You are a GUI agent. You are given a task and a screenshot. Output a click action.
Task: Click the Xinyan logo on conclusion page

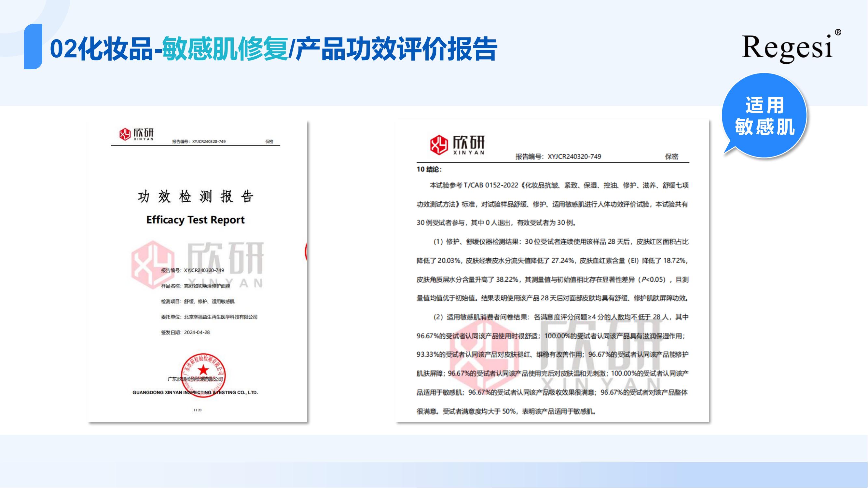(x=457, y=144)
